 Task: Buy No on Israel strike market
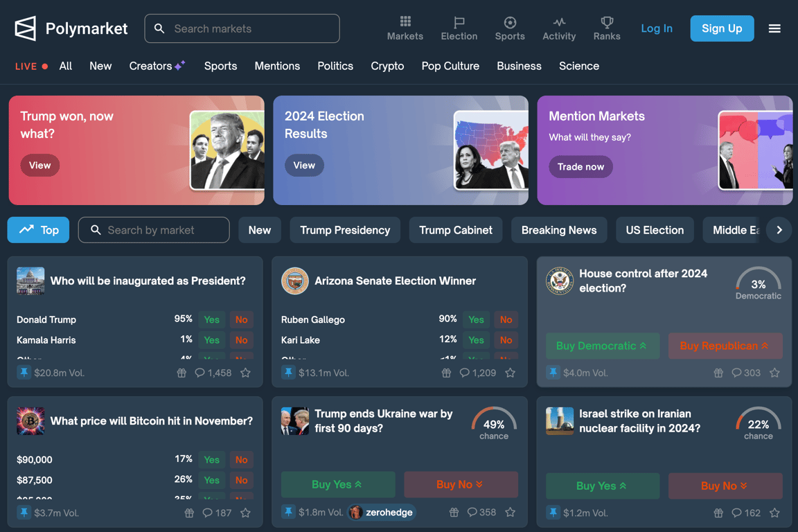[x=725, y=486]
